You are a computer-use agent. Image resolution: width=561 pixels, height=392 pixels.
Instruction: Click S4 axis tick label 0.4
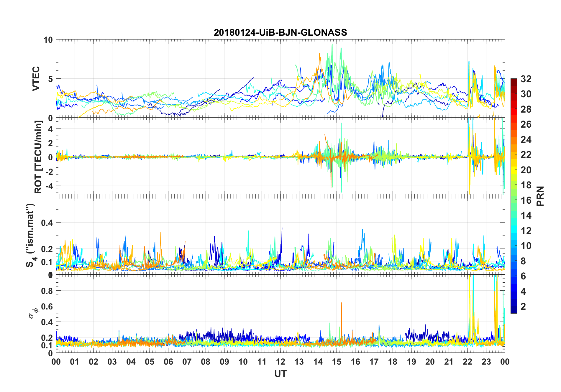tap(47, 223)
